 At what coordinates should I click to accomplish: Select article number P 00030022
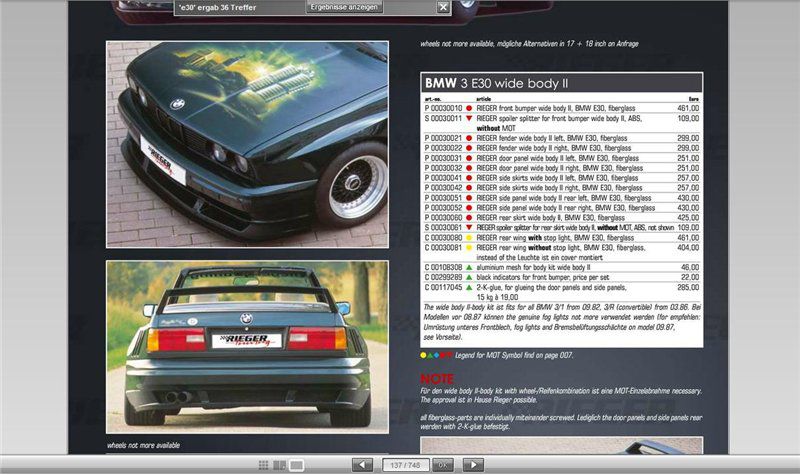[x=443, y=148]
